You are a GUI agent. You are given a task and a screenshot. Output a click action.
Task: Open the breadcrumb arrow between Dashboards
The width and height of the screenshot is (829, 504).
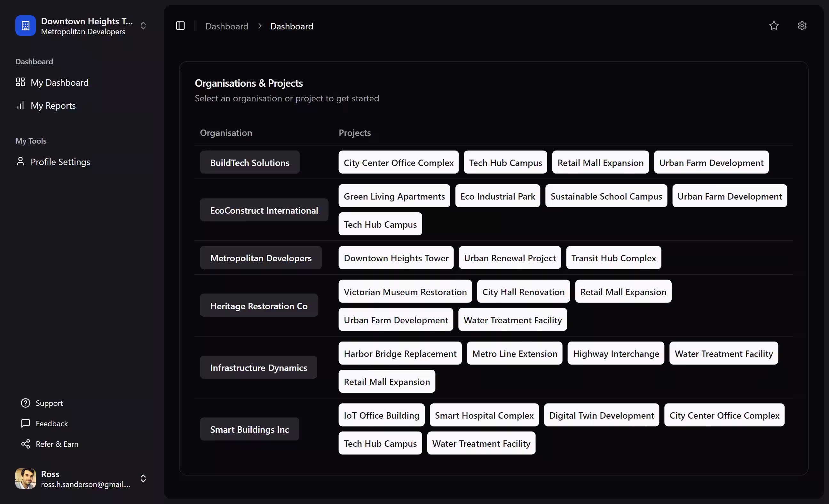(x=259, y=26)
